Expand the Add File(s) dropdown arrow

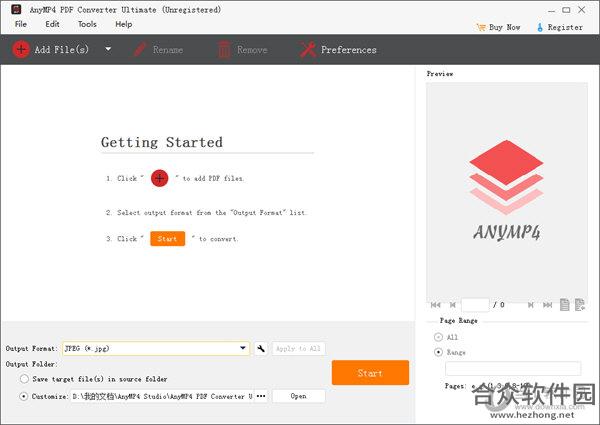(x=108, y=49)
